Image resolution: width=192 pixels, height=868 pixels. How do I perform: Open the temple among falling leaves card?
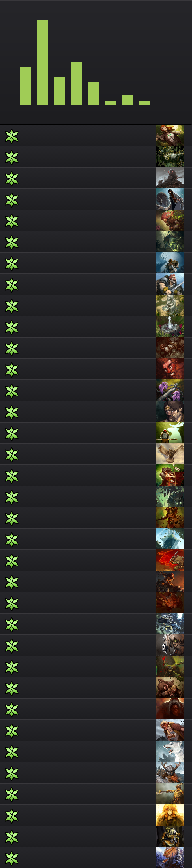170,539
